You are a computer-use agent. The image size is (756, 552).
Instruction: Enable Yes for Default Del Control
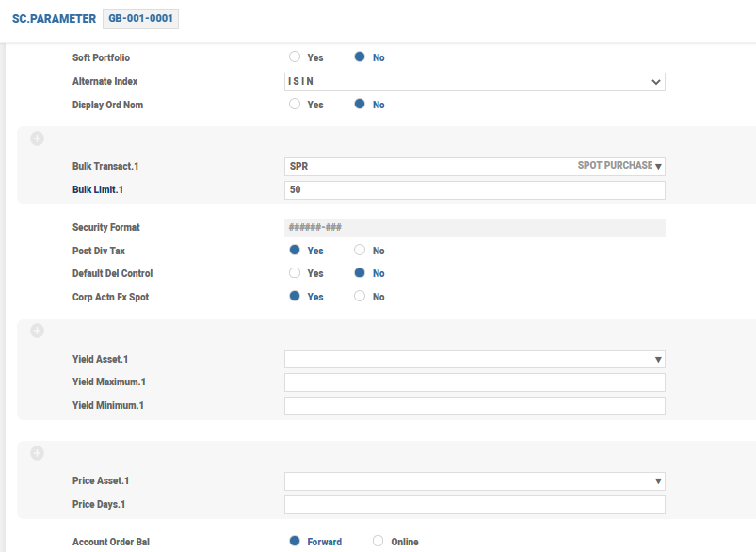pos(295,273)
